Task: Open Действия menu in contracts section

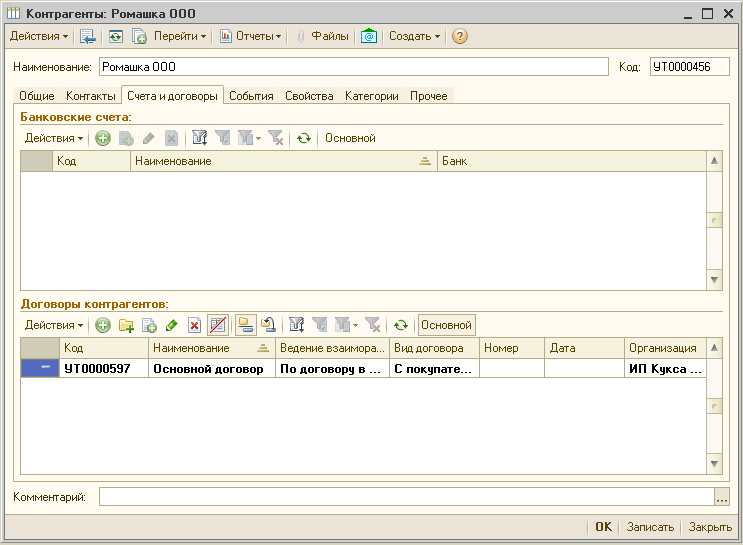Action: pos(54,325)
